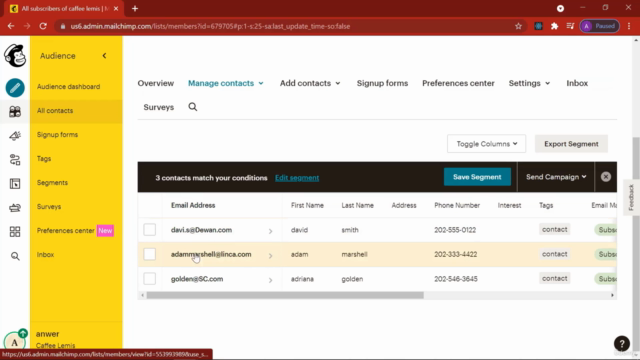The width and height of the screenshot is (640, 360).
Task: Check the box for davi.s@Dewan.com
Action: pos(149,229)
